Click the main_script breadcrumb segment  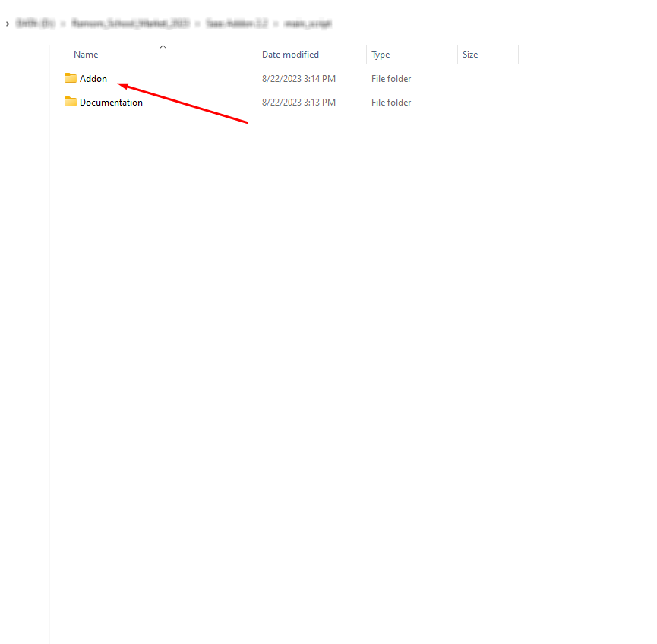[x=308, y=24]
